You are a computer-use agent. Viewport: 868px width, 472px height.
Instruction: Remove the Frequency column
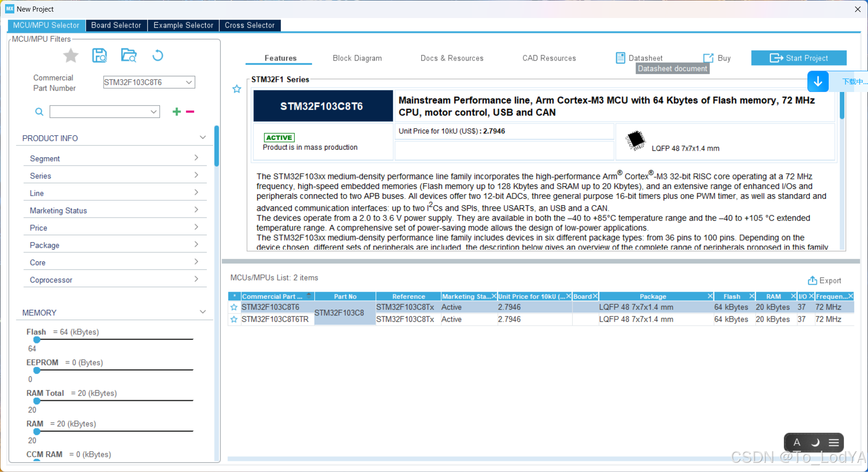[850, 296]
